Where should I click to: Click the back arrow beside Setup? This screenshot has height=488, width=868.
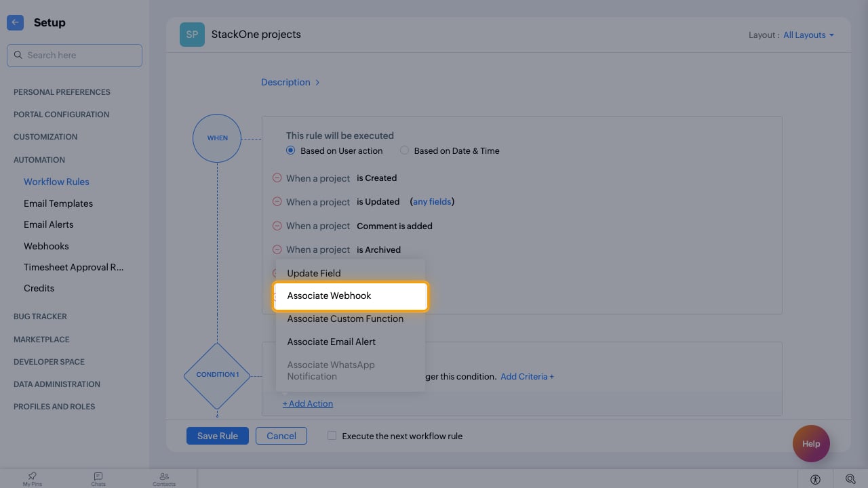(x=15, y=22)
